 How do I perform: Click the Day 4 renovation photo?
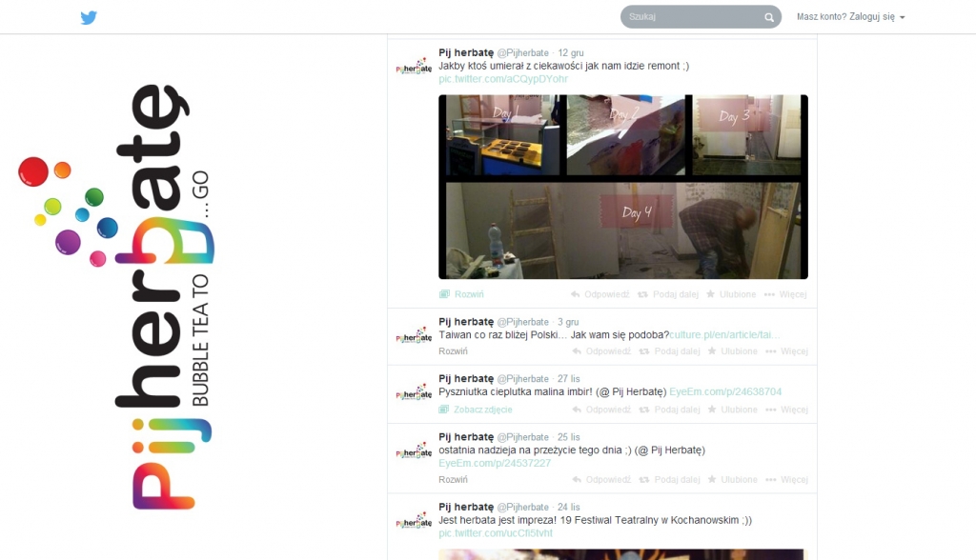(623, 229)
